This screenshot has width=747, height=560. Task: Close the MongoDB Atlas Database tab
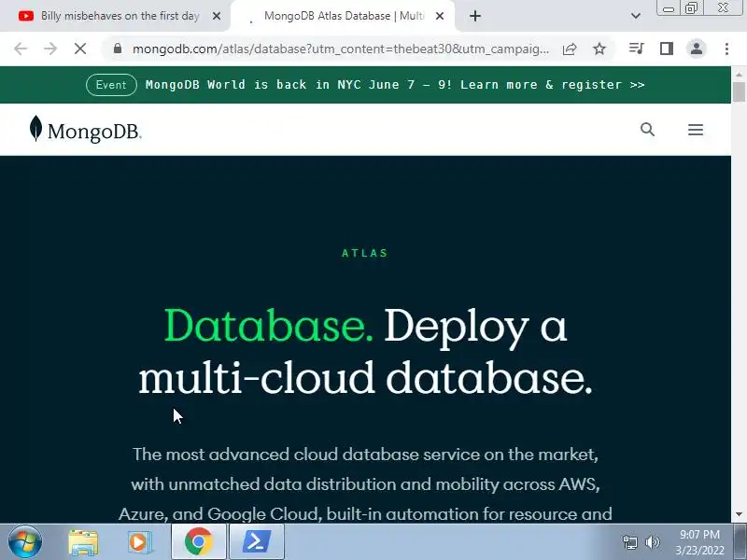point(440,16)
